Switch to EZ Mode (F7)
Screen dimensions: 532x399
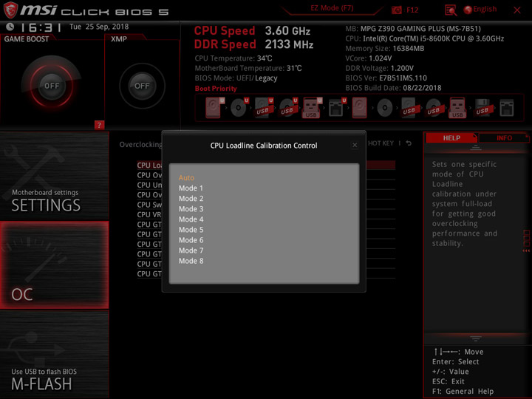[332, 8]
